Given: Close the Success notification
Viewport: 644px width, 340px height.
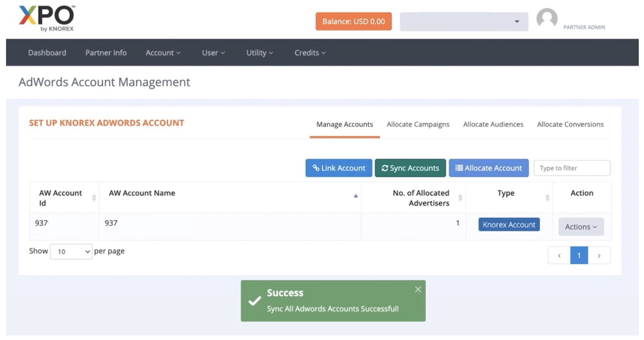Looking at the screenshot, I should coord(418,289).
